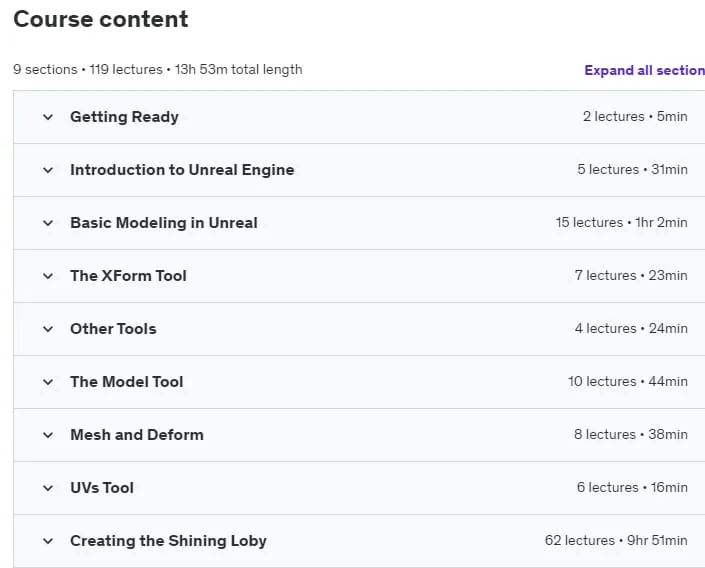Select UVs Tool section title
This screenshot has width=705, height=568.
coord(102,488)
